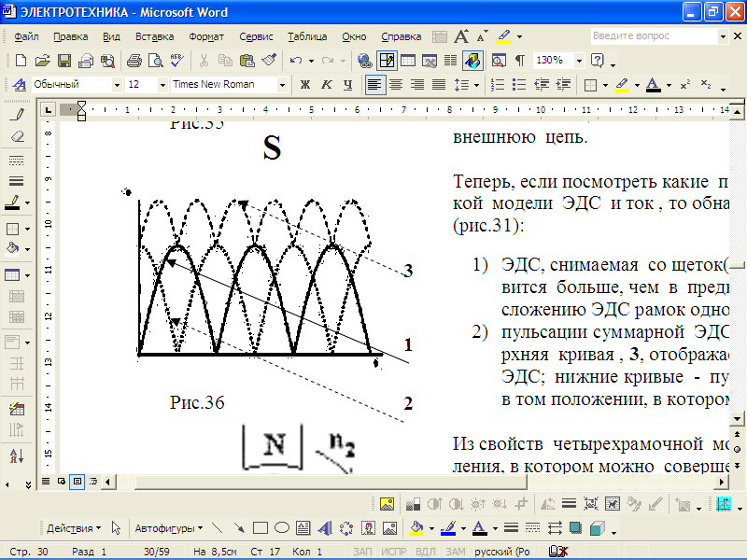
Task: Undo the last action
Action: point(296,61)
